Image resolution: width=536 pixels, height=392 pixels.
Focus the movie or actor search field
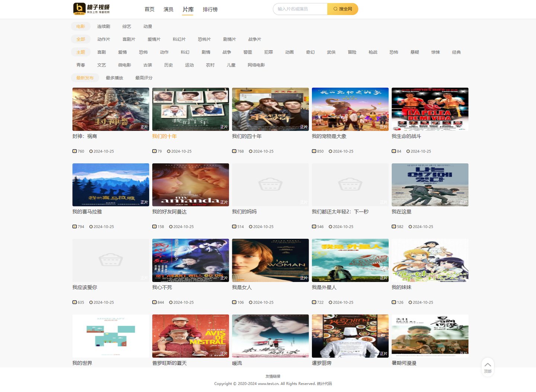click(x=300, y=9)
